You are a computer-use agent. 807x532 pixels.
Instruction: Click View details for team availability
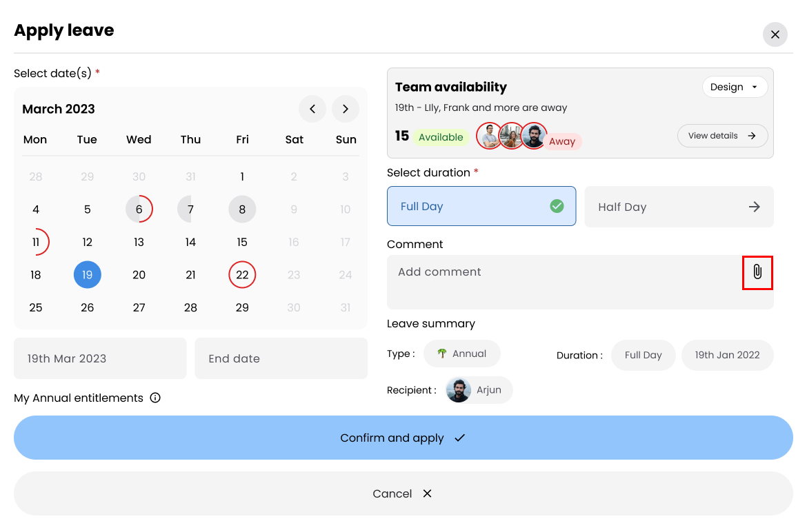[x=722, y=136]
